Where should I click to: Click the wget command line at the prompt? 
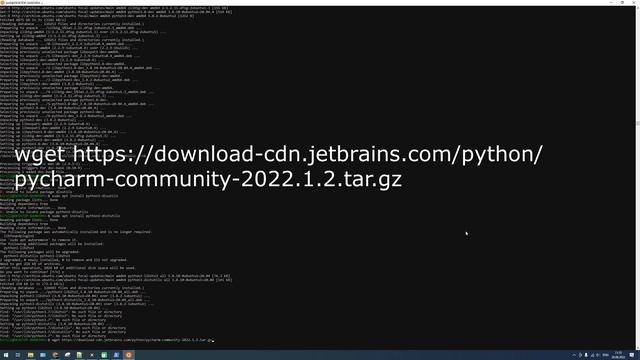[131, 340]
